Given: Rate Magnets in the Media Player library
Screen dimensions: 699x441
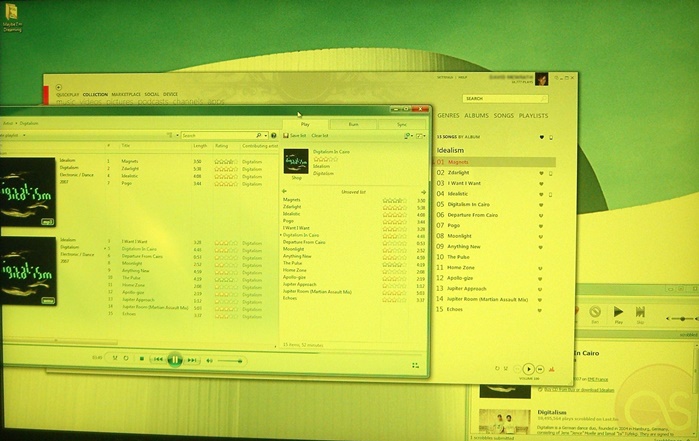Looking at the screenshot, I should (226, 162).
